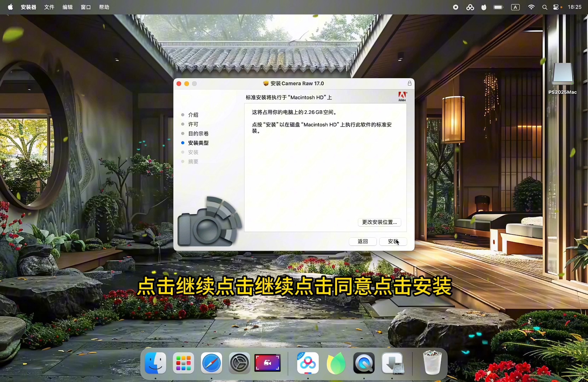588x382 pixels.
Task: Select the 许可 step in the sidebar
Action: [x=193, y=124]
